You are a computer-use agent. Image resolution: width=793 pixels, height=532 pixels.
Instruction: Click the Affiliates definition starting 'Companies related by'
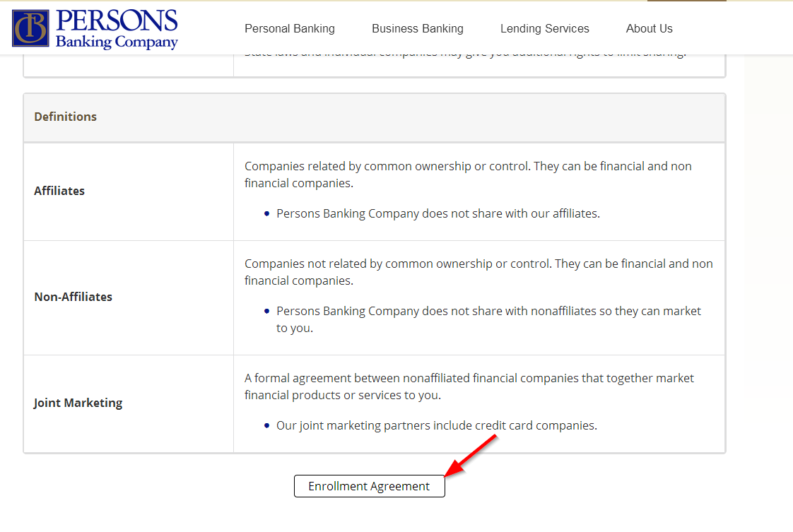tap(468, 175)
